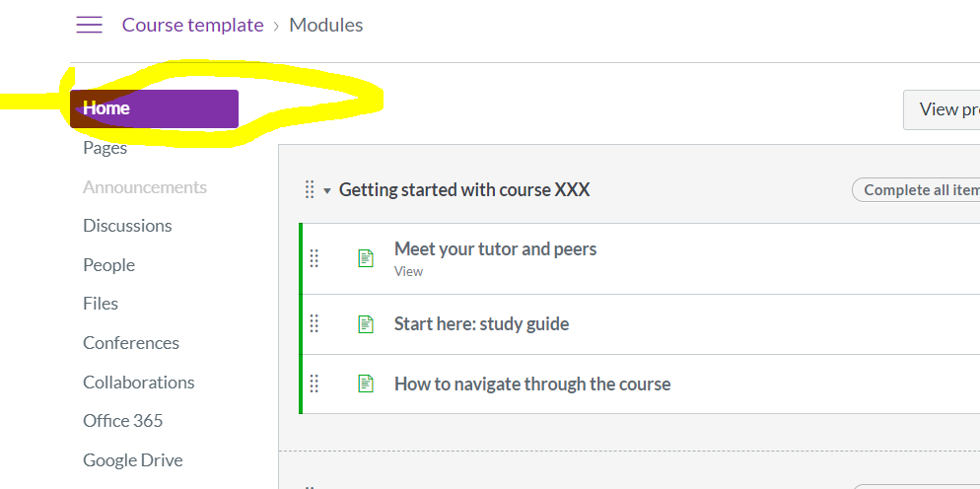Open Google Drive from sidebar
This screenshot has width=980, height=489.
(132, 460)
